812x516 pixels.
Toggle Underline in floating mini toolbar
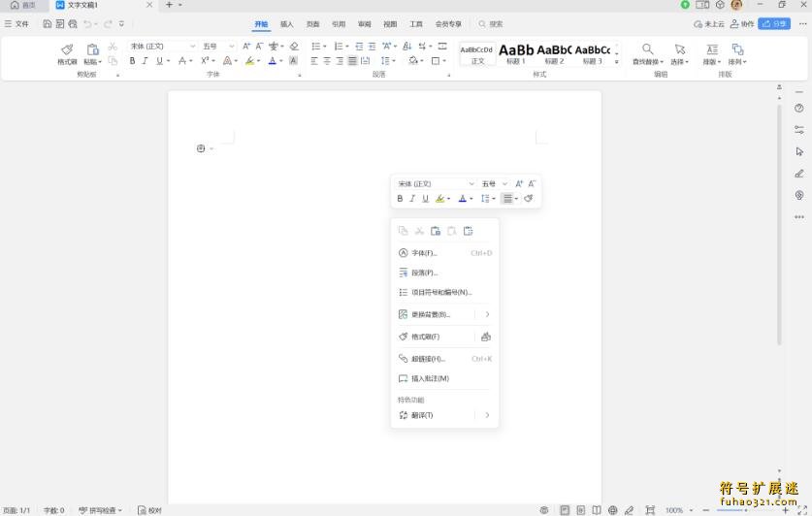[425, 198]
